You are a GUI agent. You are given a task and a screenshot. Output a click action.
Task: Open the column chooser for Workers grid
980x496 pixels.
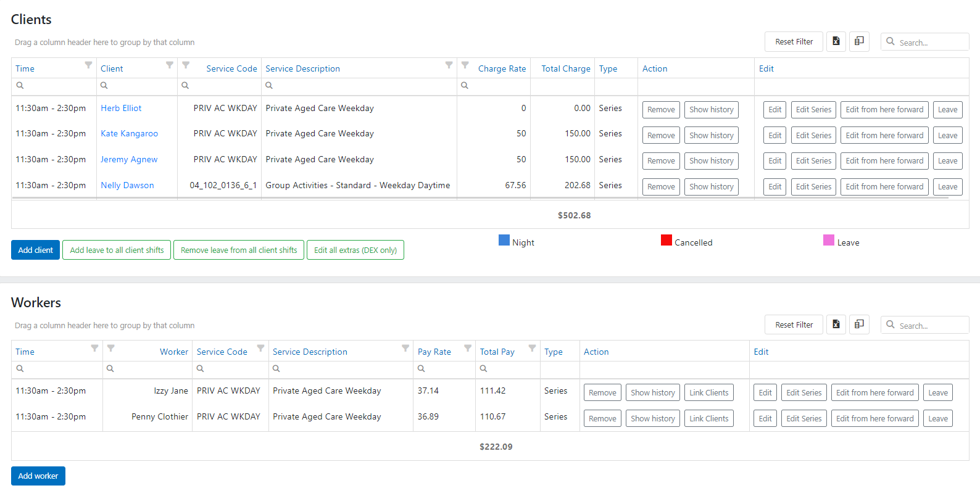[859, 324]
